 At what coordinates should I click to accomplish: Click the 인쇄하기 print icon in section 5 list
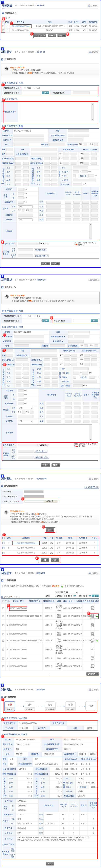click(94, 573)
